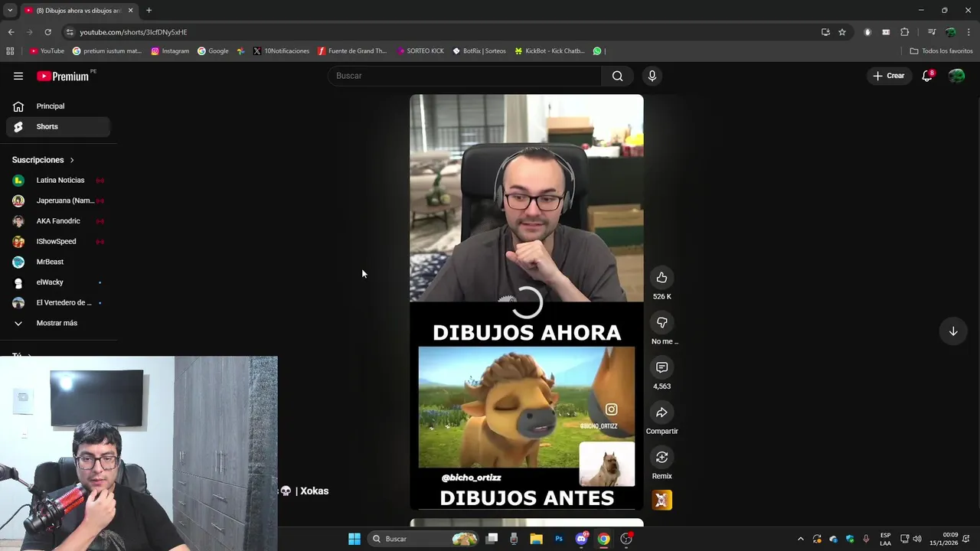Open the WhatsApp bookmark icon
980x551 pixels.
(597, 51)
